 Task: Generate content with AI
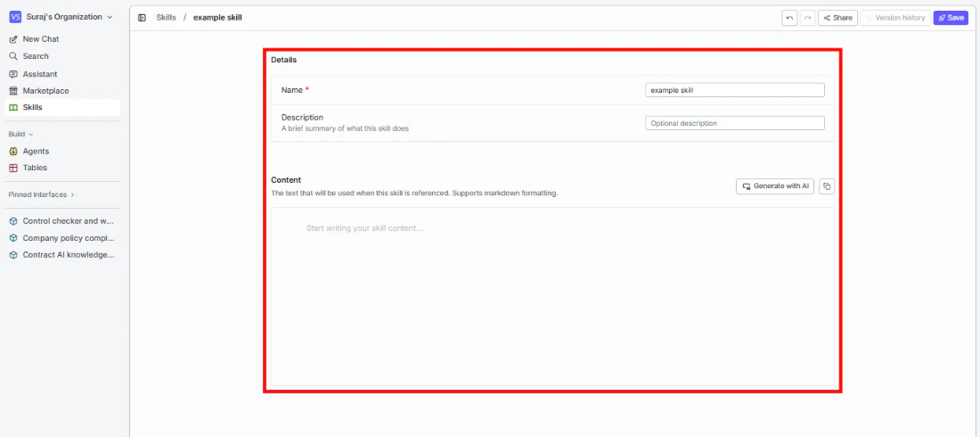[x=775, y=186]
